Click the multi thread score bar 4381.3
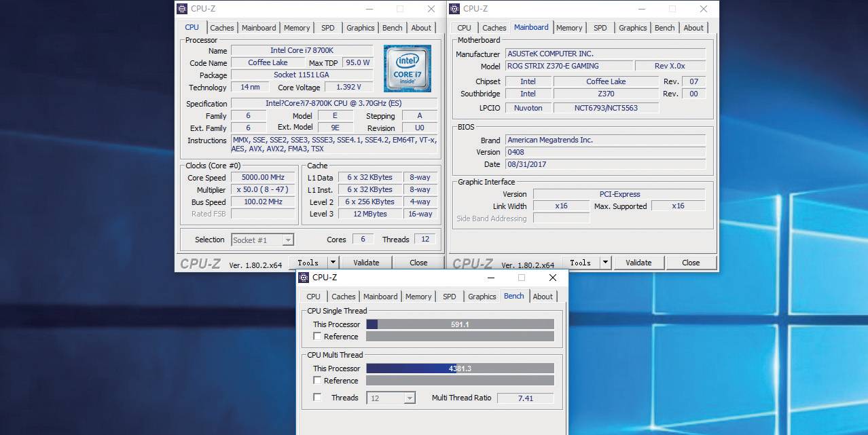The height and width of the screenshot is (435, 868). click(460, 368)
